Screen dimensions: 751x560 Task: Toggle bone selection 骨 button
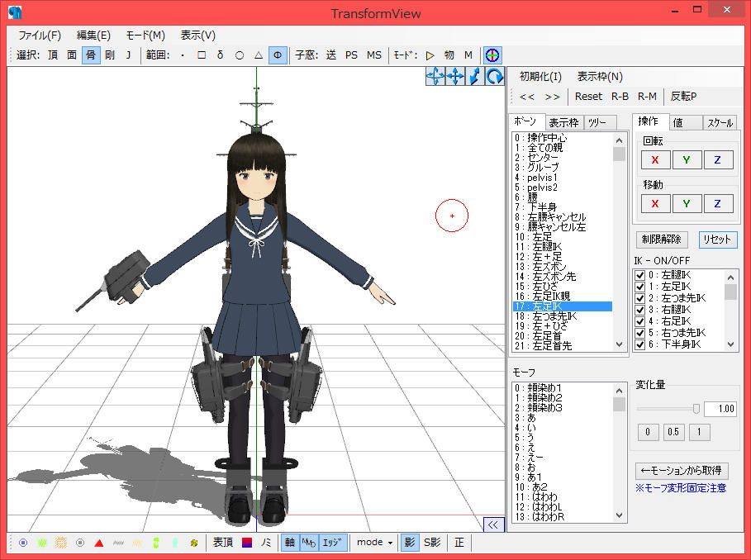(91, 55)
